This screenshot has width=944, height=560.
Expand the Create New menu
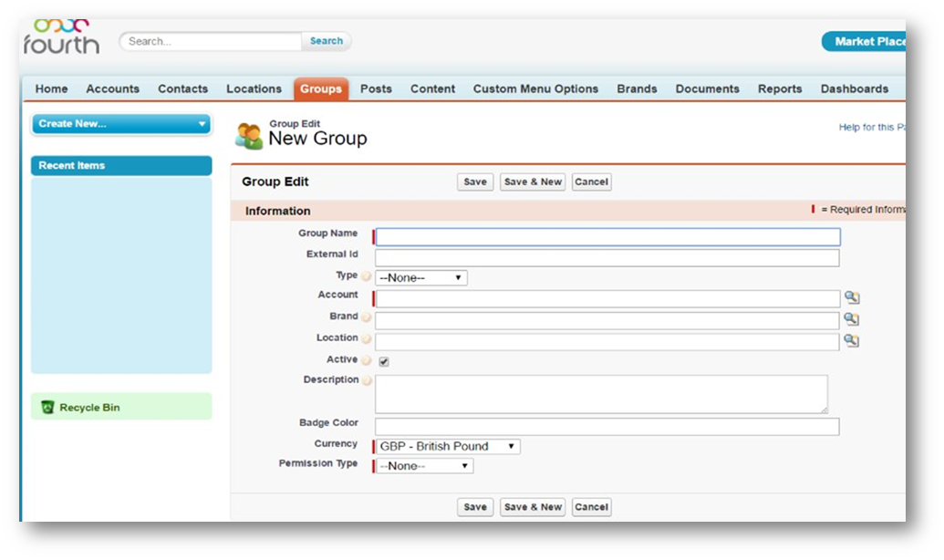click(121, 124)
